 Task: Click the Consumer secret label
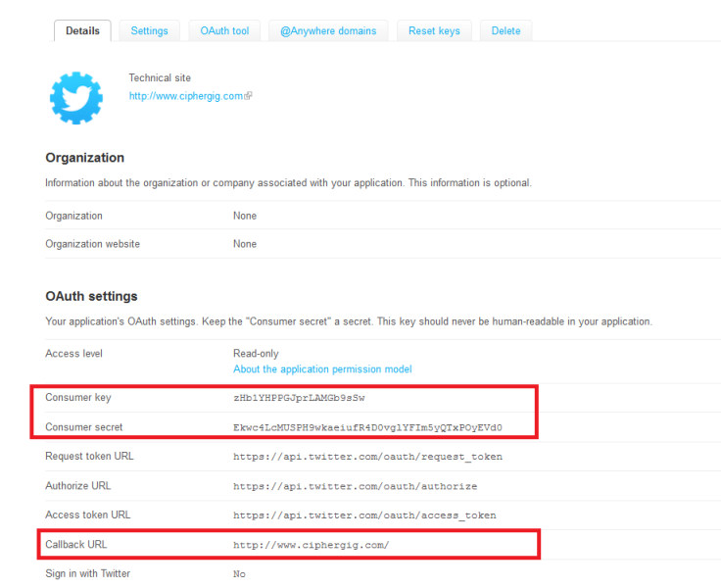coord(83,427)
